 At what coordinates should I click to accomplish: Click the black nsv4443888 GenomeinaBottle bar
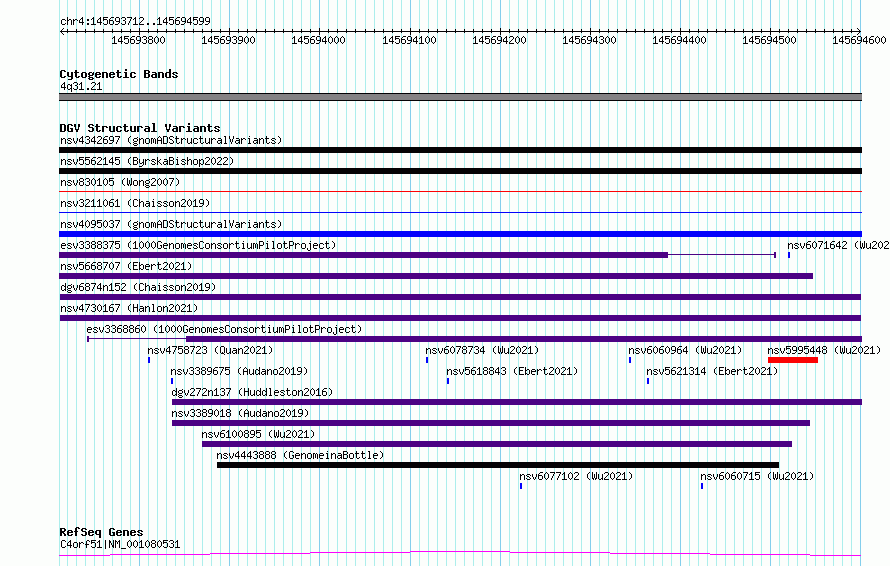[498, 465]
